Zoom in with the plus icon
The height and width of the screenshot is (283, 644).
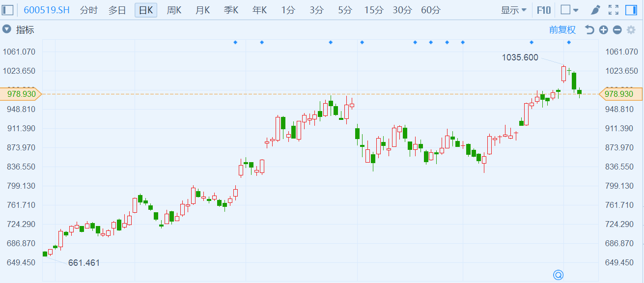[603, 30]
